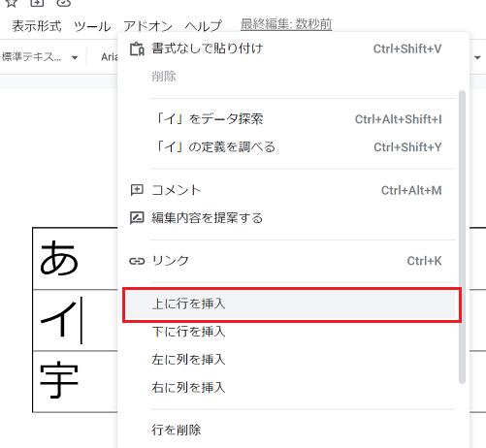Expand the 標準テキスト style dropdown

[40, 57]
